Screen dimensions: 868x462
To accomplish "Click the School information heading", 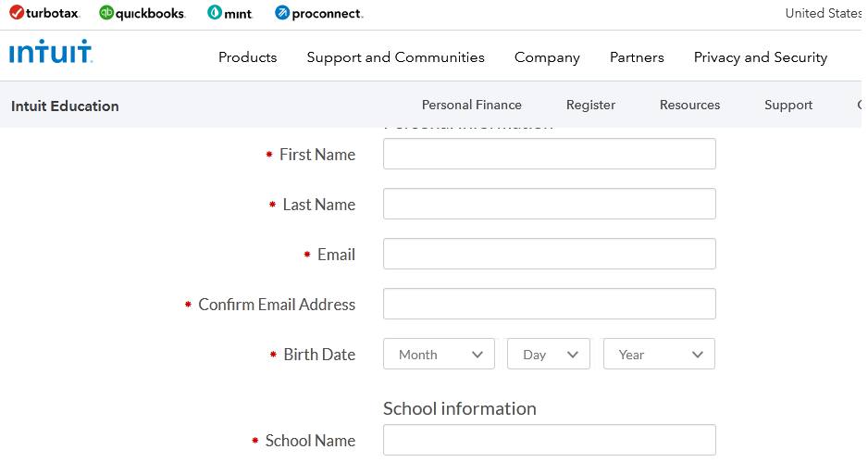I will 460,408.
